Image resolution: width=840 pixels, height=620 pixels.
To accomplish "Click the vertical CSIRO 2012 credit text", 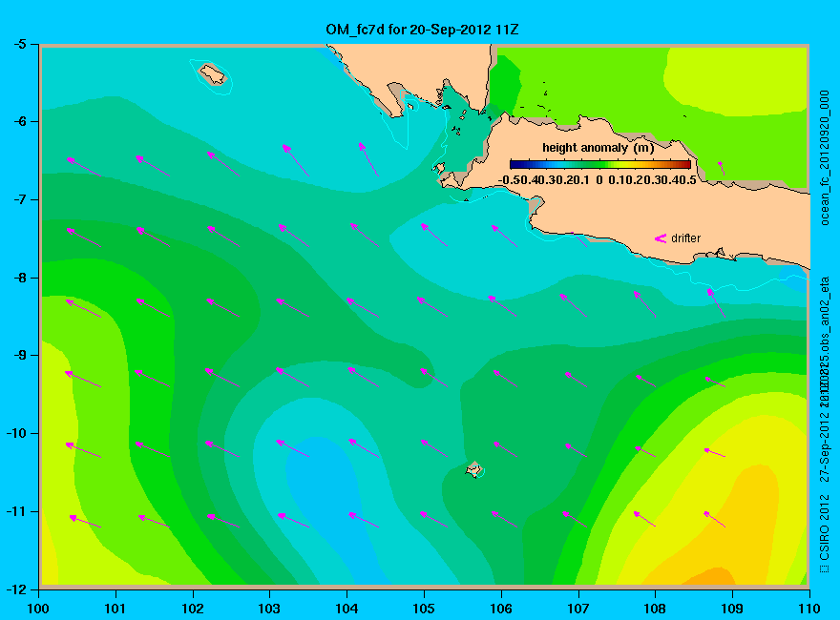I will [825, 534].
